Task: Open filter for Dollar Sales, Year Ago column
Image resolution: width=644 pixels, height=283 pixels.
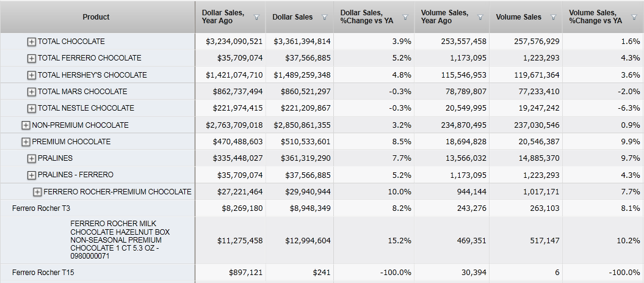Action: (x=256, y=17)
